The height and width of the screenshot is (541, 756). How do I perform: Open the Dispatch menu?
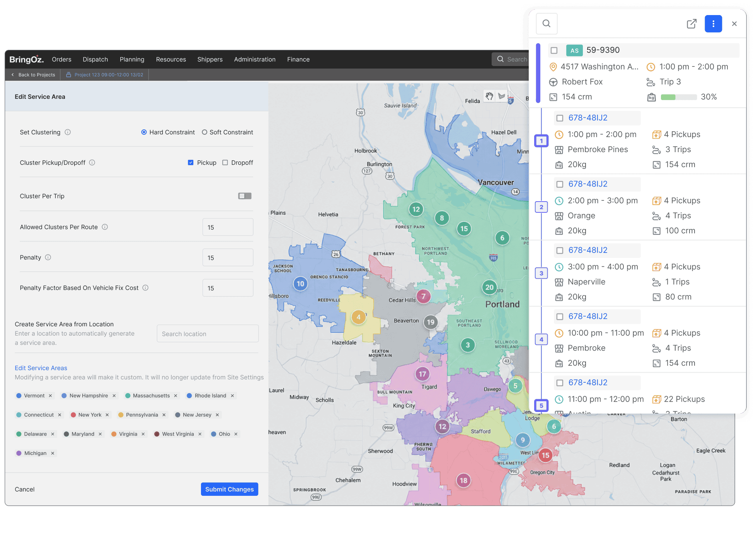click(95, 59)
